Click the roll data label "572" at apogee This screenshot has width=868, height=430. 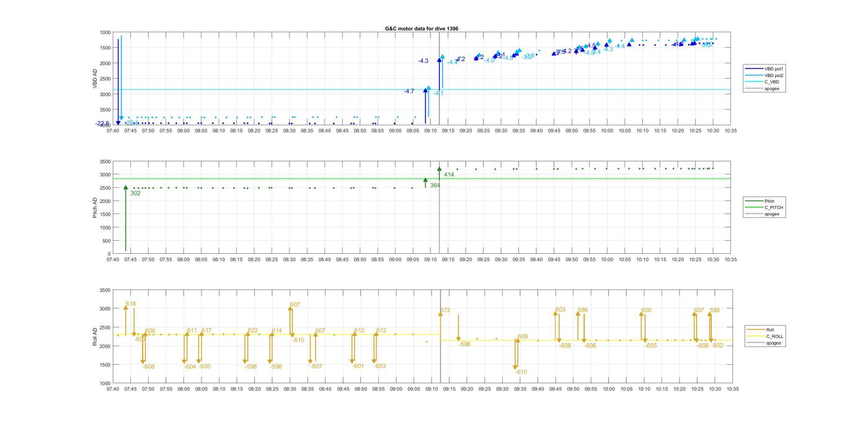tap(445, 310)
